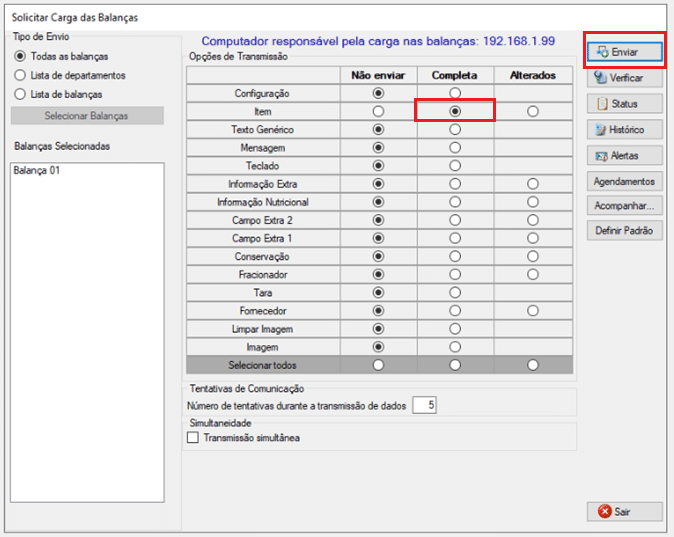Viewport: 674px width, 537px height.
Task: Set Informação Nutricional to Alterados
Action: (533, 202)
